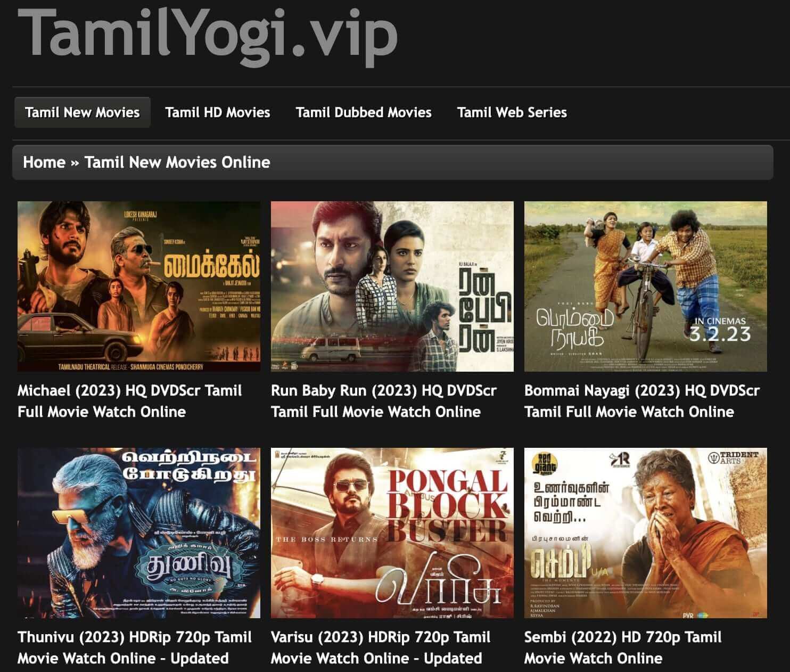Open Thunivu (2023) HDRip 720p title link
The height and width of the screenshot is (672, 790).
coord(134,648)
